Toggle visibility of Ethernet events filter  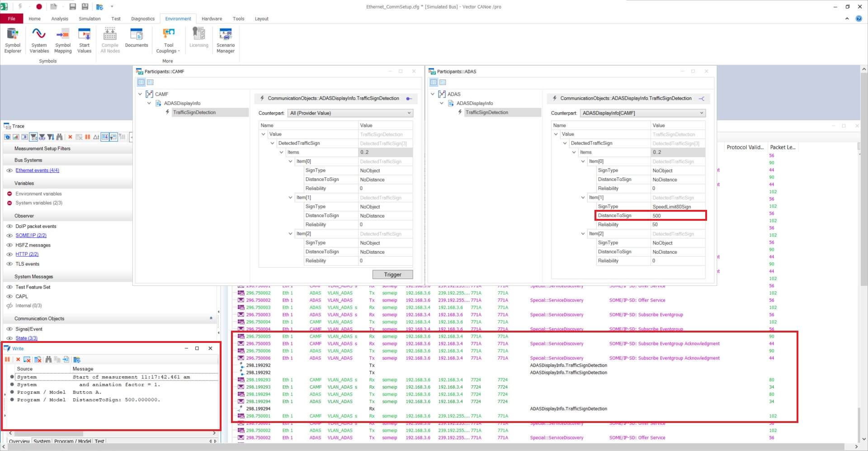click(9, 171)
